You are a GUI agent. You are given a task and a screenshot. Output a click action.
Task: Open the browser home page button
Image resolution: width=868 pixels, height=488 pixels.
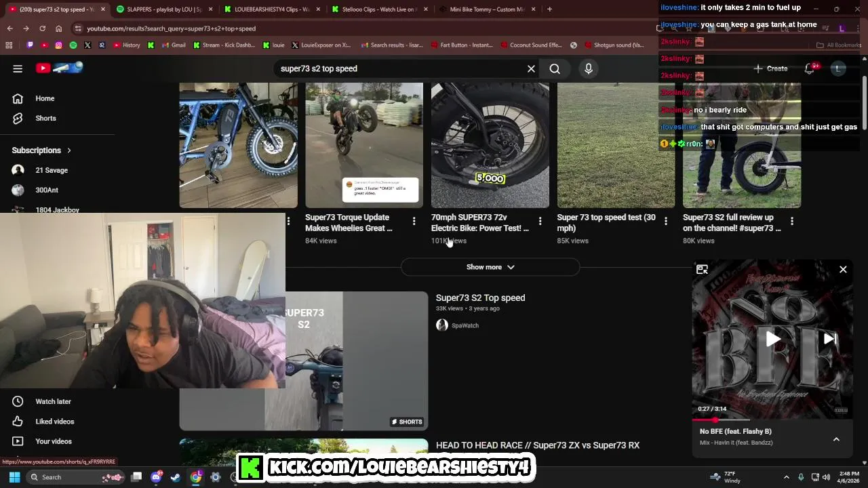point(58,28)
